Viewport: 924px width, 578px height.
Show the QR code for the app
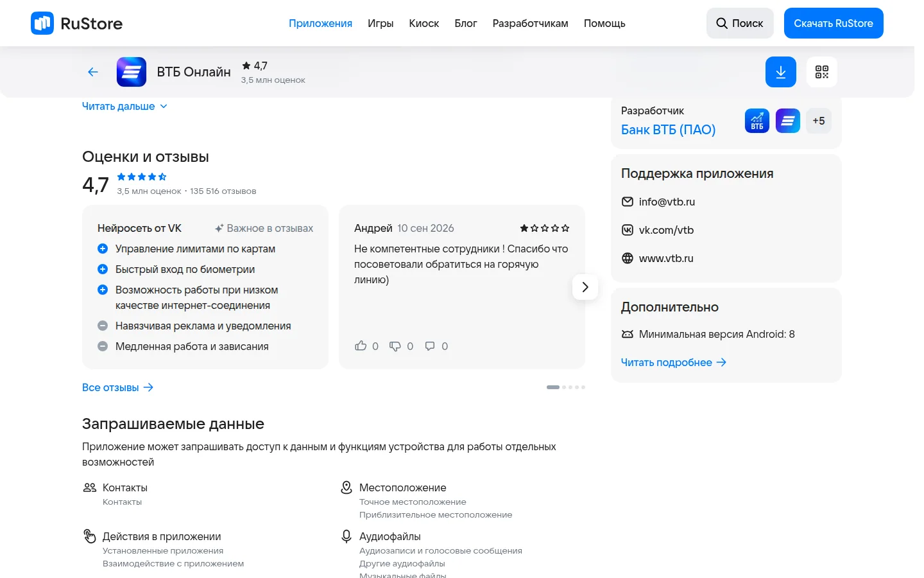pyautogui.click(x=822, y=72)
